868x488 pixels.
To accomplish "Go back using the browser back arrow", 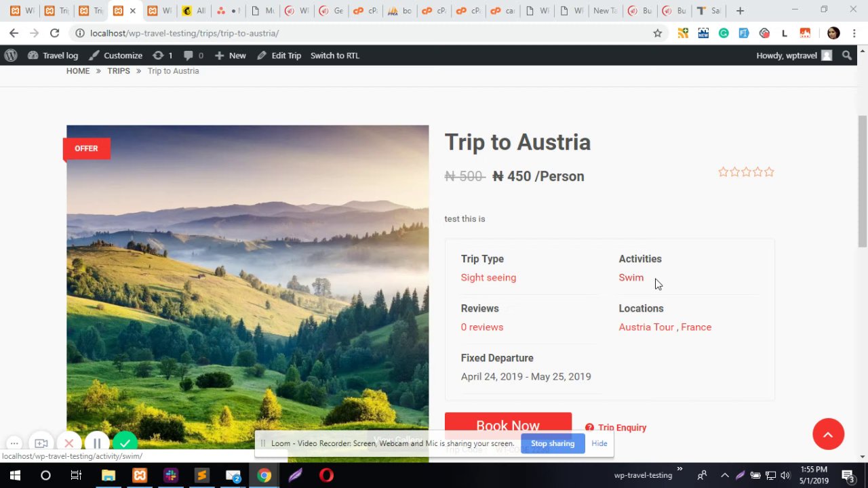I will [14, 33].
